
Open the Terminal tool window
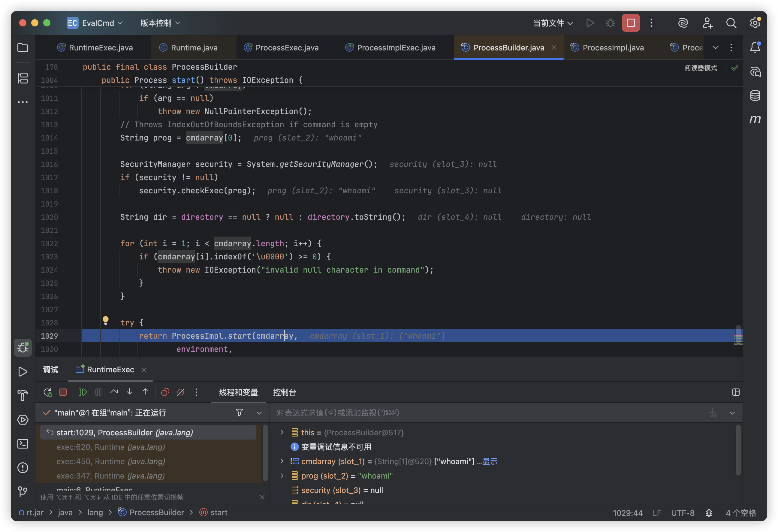pos(23,444)
